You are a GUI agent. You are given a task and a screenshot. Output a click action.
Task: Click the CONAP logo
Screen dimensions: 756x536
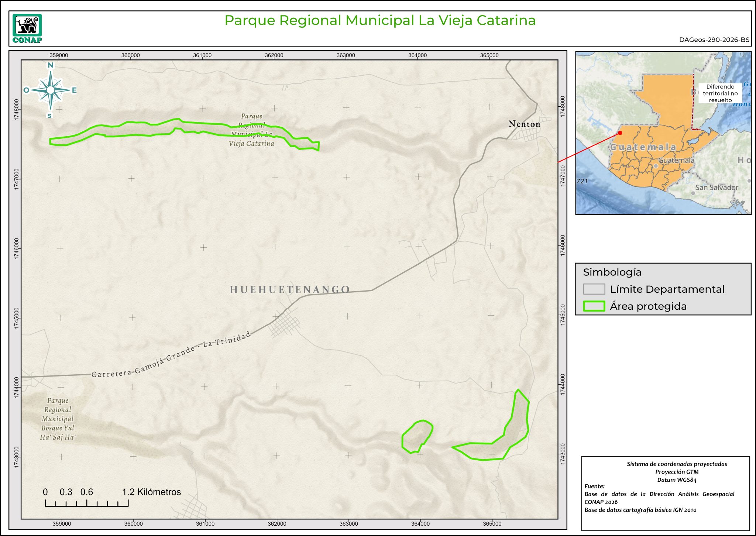[x=27, y=28]
